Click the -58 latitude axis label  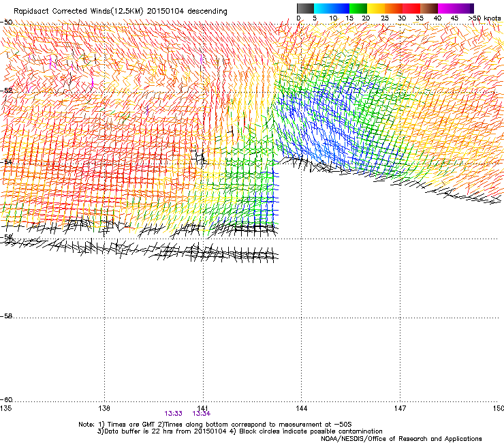[x=6, y=316]
